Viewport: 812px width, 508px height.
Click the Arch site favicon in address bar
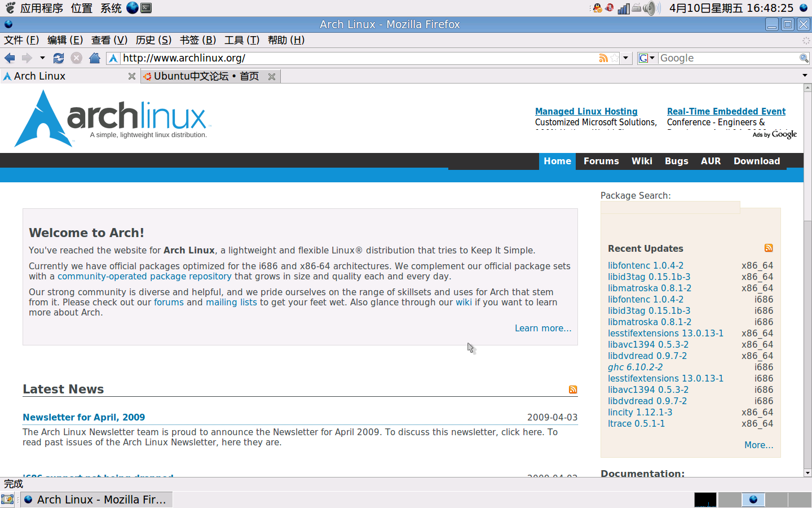tap(113, 58)
